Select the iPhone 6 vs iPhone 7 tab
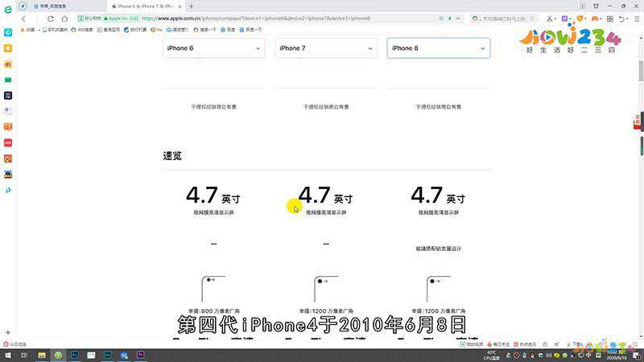This screenshot has width=644, height=362. [146, 6]
